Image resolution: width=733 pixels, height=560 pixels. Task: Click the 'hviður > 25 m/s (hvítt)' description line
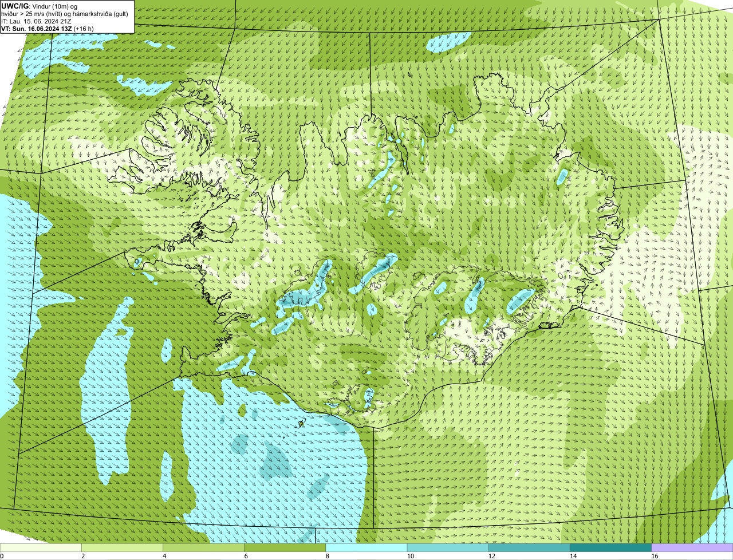point(65,13)
